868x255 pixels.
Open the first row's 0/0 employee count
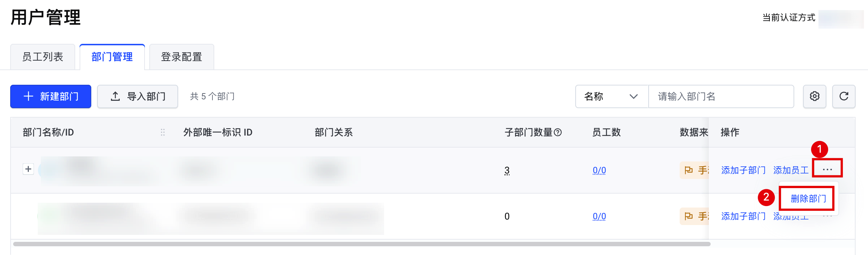pos(599,170)
